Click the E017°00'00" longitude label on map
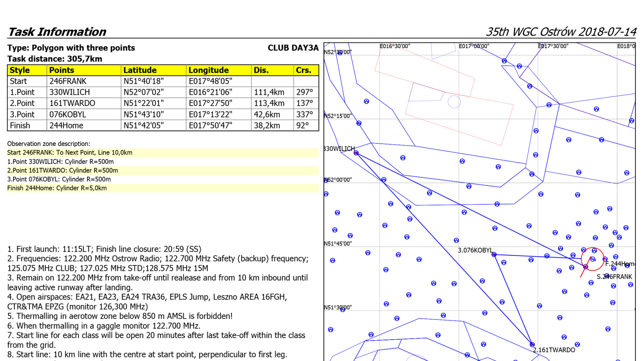The height and width of the screenshot is (361, 644). [474, 46]
